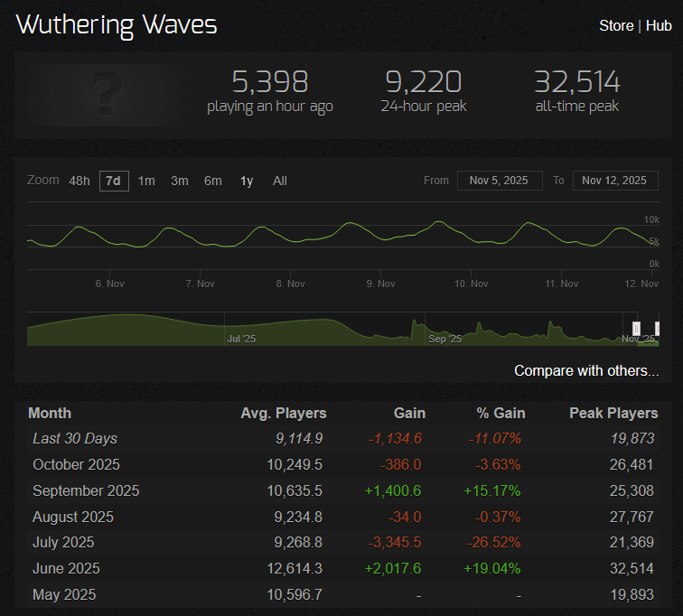The width and height of the screenshot is (683, 616).
Task: Choose the 3m zoom option
Action: point(180,181)
